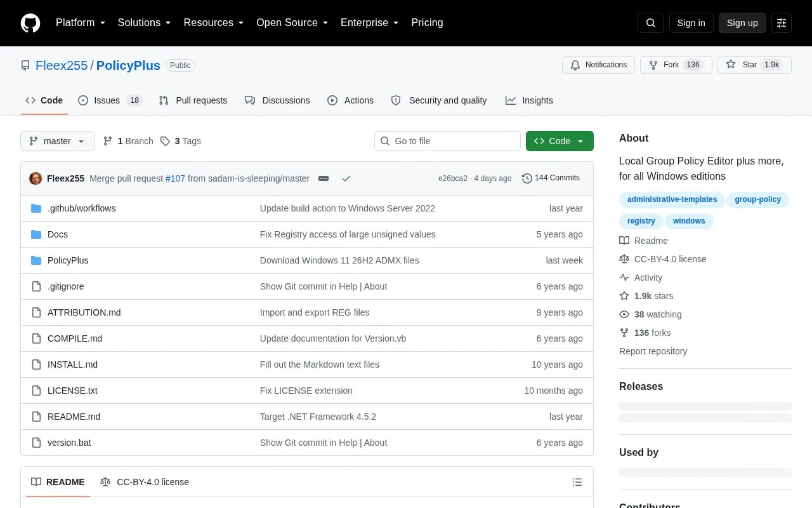
Task: Click the COMPILE.md file icon
Action: point(36,338)
